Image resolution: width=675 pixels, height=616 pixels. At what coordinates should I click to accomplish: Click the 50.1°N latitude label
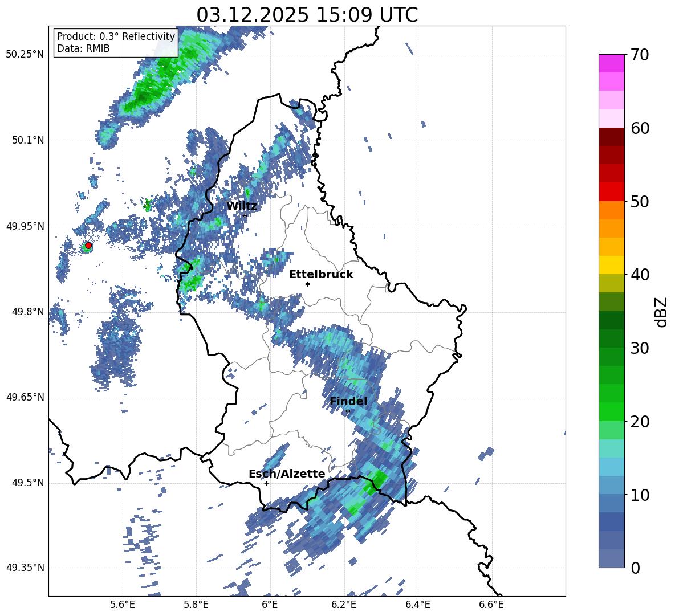pos(27,141)
